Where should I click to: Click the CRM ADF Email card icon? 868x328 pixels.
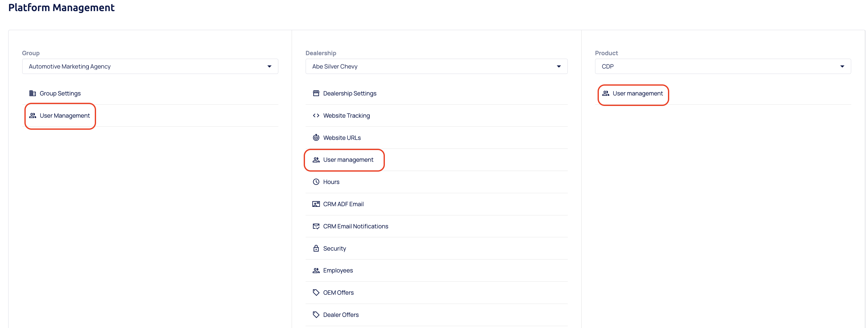pyautogui.click(x=316, y=204)
